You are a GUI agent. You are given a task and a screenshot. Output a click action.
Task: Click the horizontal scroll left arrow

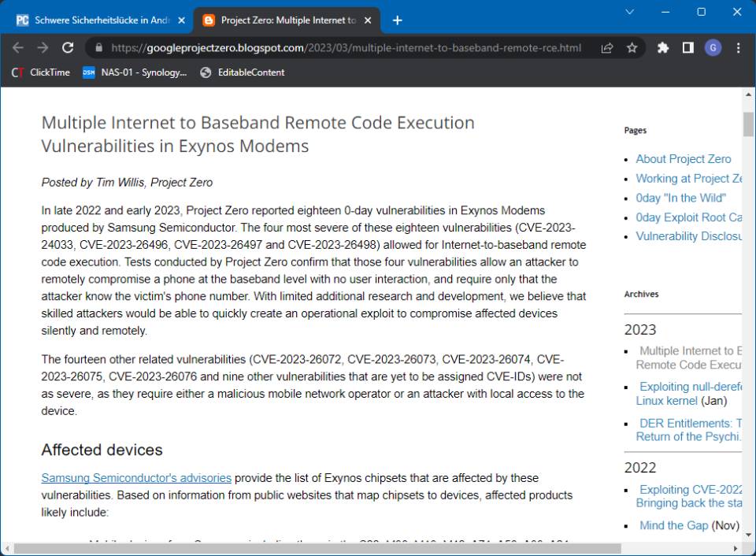tap(7, 548)
